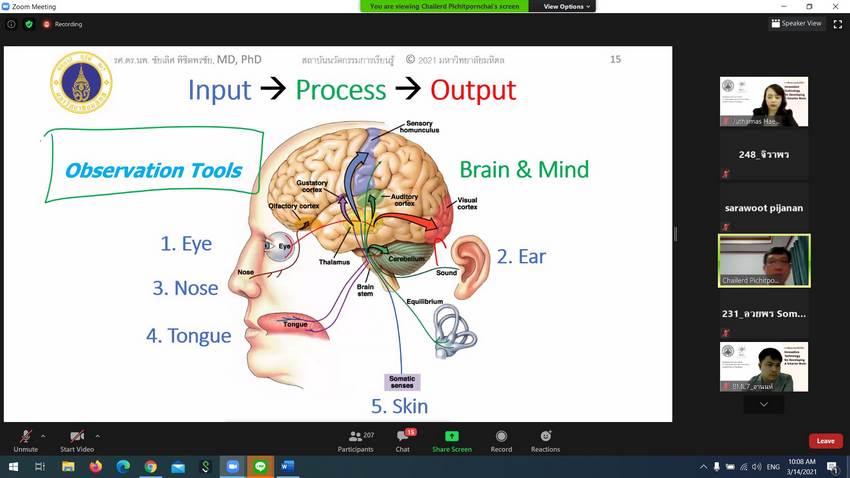Open the Participants panel
This screenshot has width=850, height=478.
click(355, 438)
